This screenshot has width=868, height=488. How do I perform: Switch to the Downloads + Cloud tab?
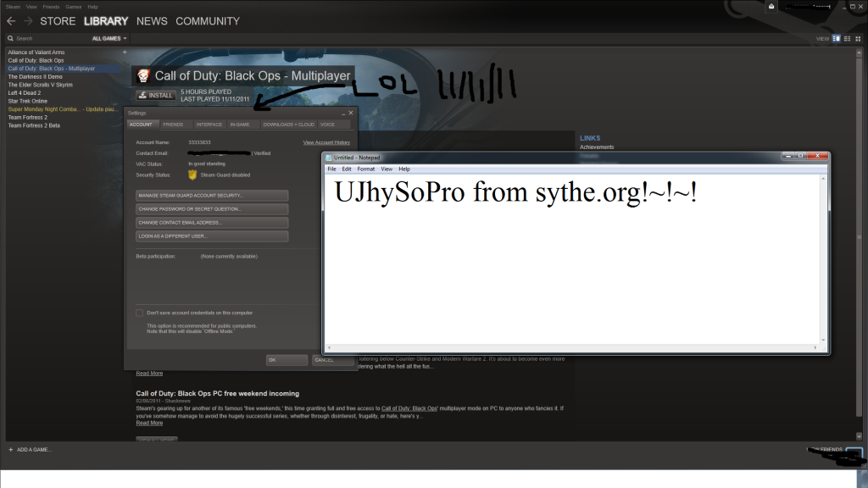[x=288, y=125]
